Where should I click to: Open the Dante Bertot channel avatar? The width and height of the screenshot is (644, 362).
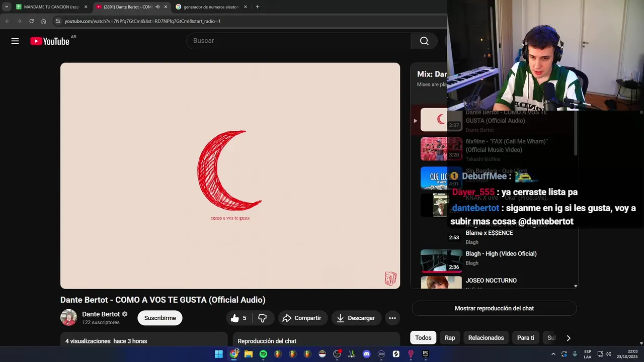69,318
